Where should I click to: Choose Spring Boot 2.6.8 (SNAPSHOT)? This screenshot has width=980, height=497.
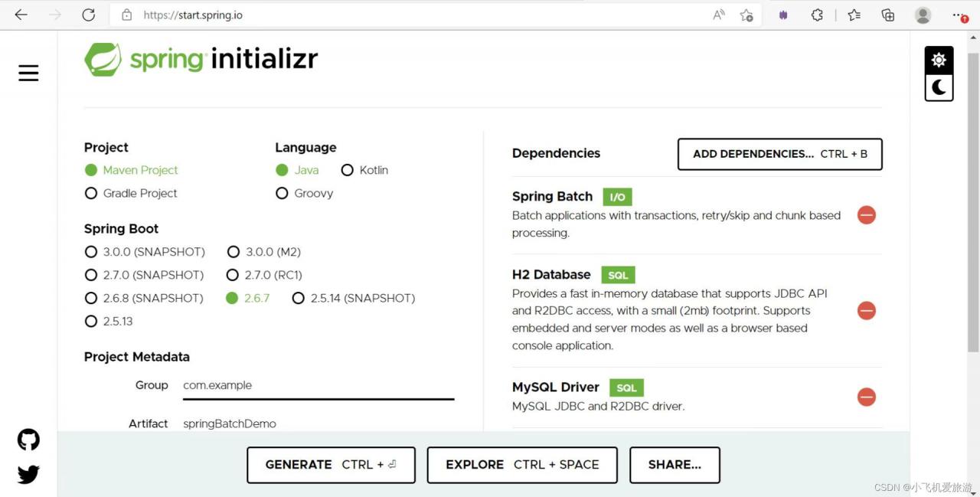(x=144, y=298)
